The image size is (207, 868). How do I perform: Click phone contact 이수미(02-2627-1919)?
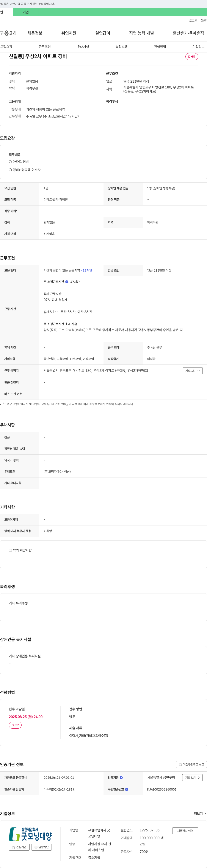click(60, 789)
